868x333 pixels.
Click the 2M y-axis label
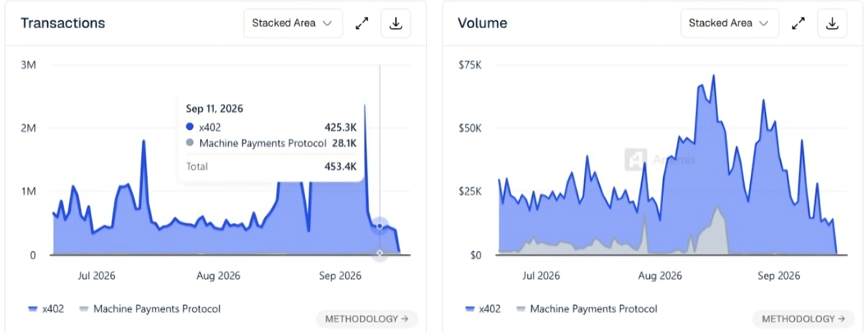coord(29,128)
